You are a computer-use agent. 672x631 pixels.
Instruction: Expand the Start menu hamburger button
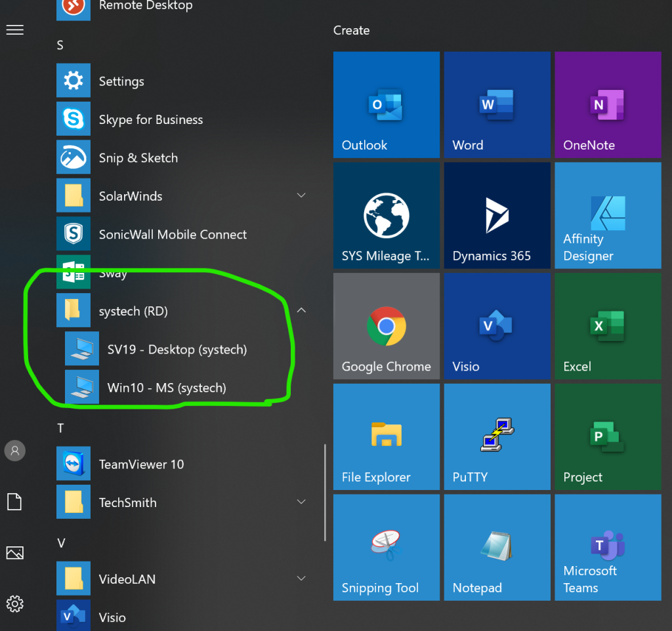15,30
